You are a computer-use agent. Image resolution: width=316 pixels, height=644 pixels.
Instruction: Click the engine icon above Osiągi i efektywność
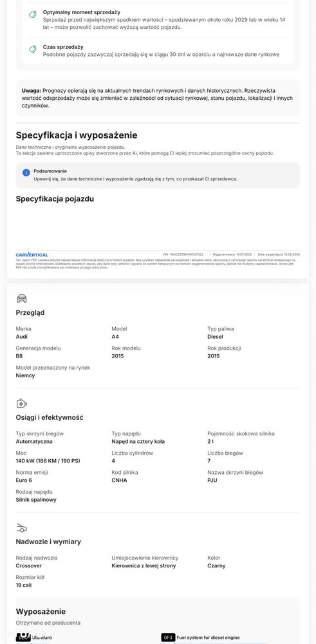point(22,403)
